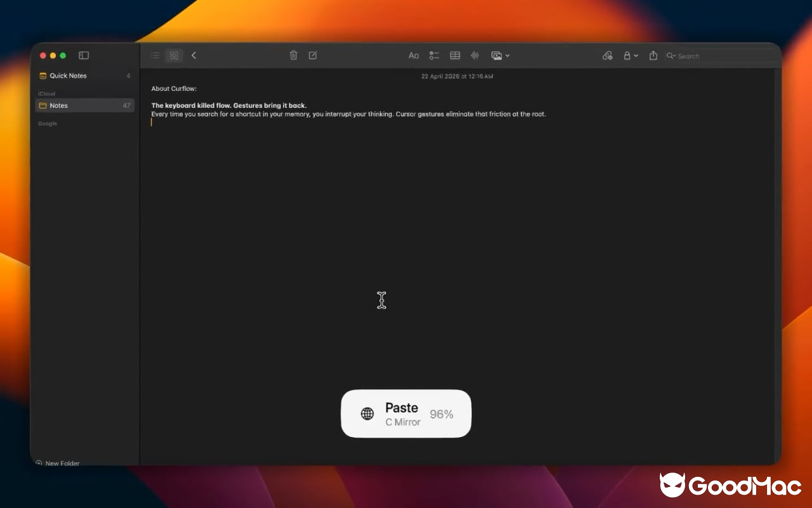Insert a checklist into the note

click(x=434, y=55)
